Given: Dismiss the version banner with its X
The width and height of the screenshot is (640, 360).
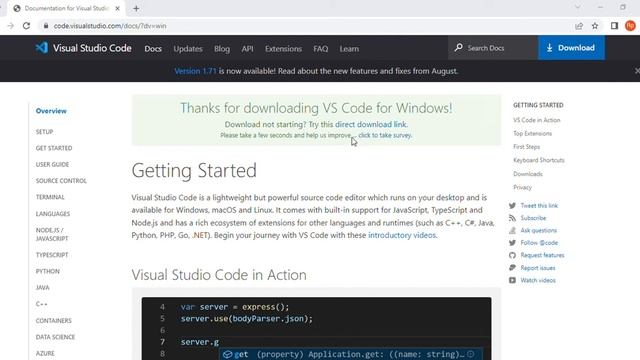Looking at the screenshot, I should 637,71.
